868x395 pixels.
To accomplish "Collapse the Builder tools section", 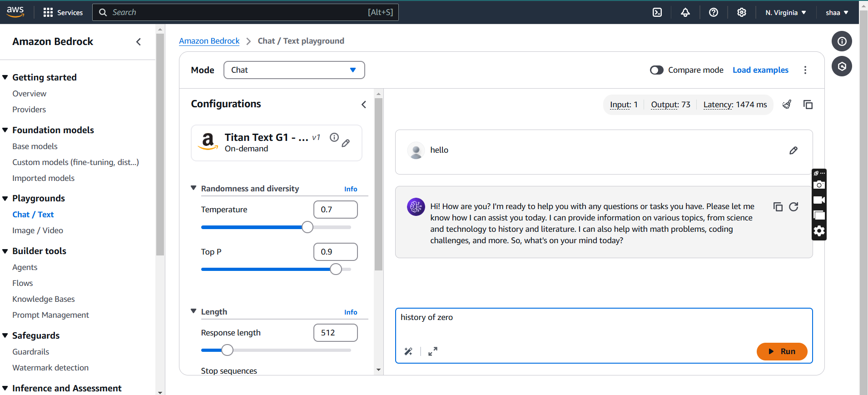I will tap(5, 251).
